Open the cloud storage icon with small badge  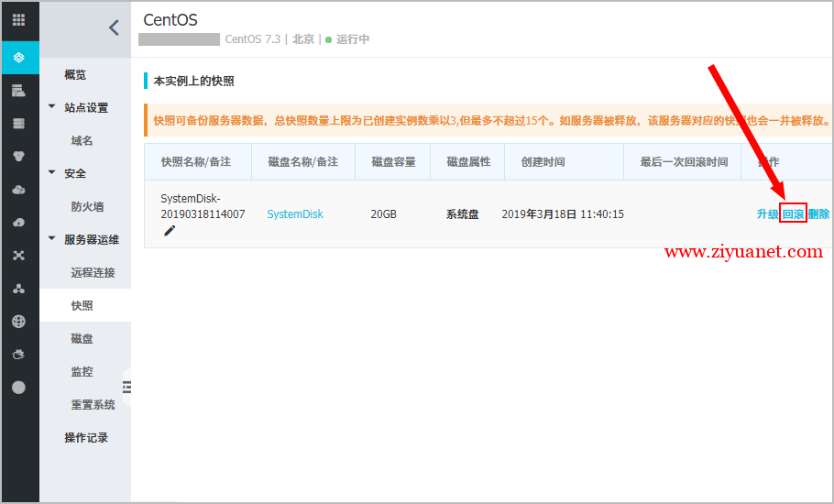[18, 190]
